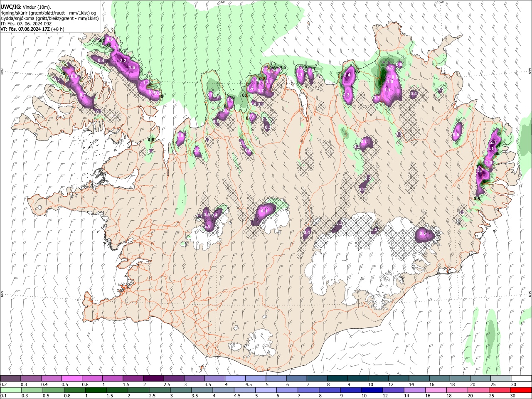Viewport: 532px width, 399px height.
Task: Select upper legend swatch between 2 and 2.5
Action: point(153,378)
